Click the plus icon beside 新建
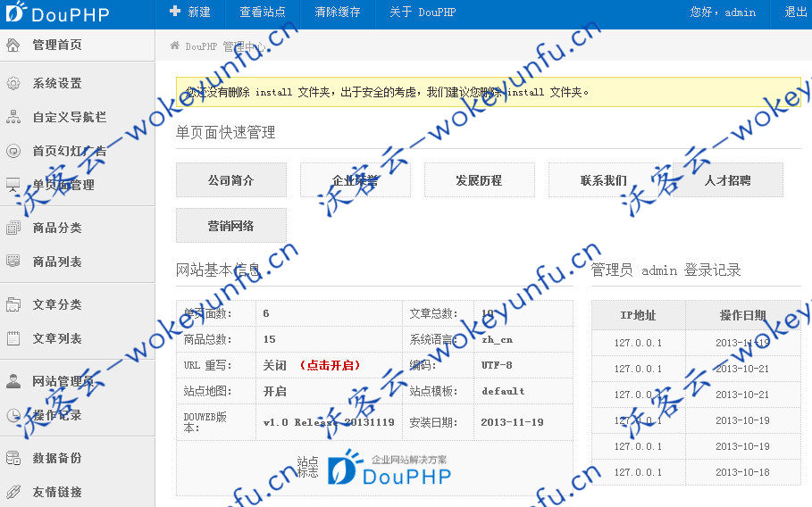The width and height of the screenshot is (812, 507). click(x=175, y=11)
